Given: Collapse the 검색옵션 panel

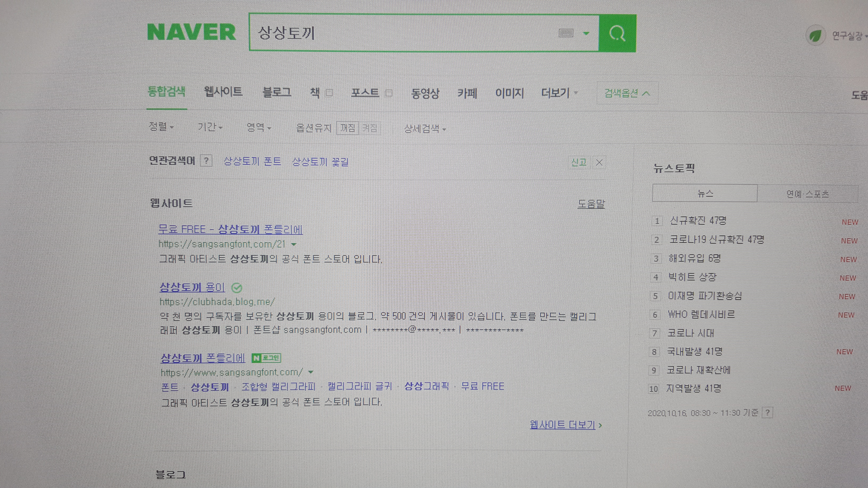Looking at the screenshot, I should click(627, 93).
